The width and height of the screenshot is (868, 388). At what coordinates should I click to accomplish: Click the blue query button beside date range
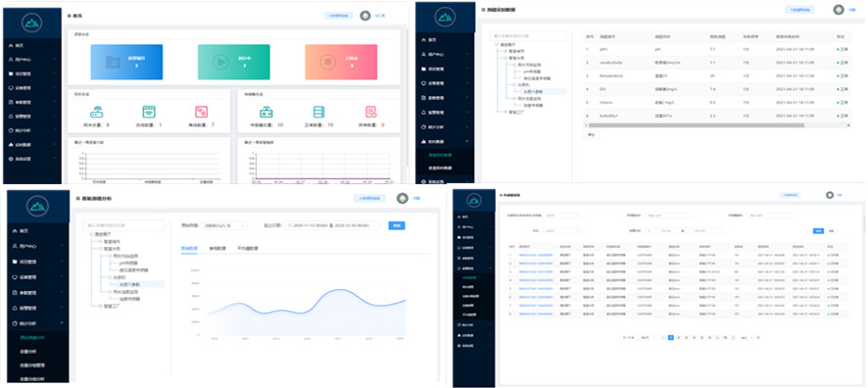click(397, 225)
